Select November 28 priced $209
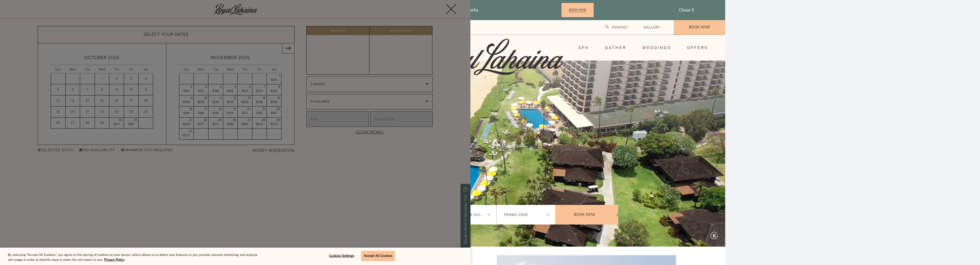980x265 pixels. 259,123
